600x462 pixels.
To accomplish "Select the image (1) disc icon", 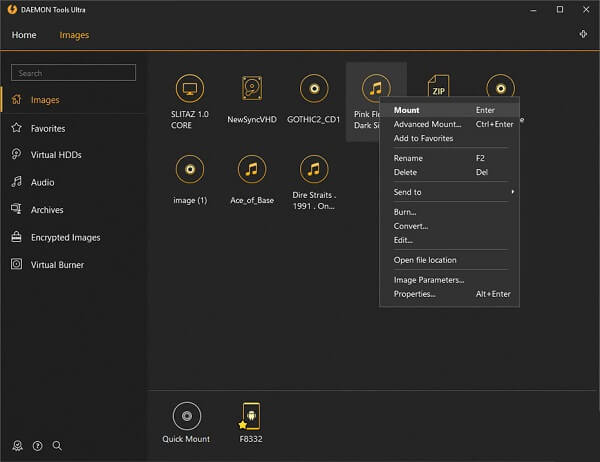I will pyautogui.click(x=190, y=169).
